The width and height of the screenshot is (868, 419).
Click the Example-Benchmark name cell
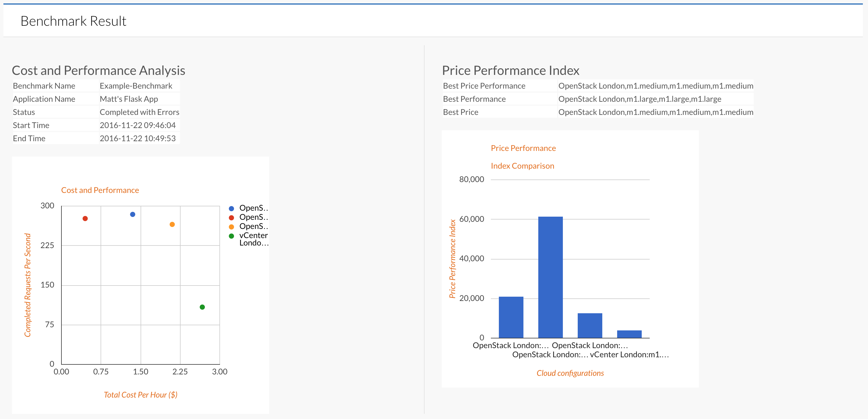tap(136, 86)
